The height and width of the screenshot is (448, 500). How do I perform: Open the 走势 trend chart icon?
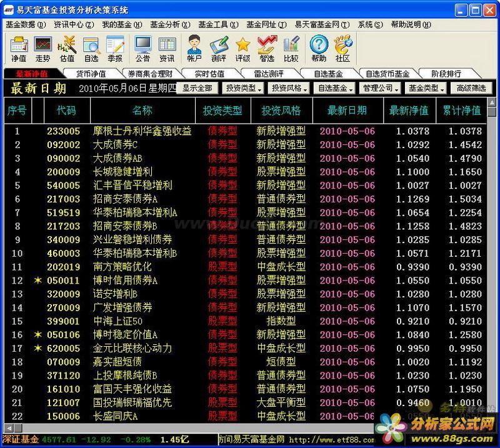pos(43,49)
